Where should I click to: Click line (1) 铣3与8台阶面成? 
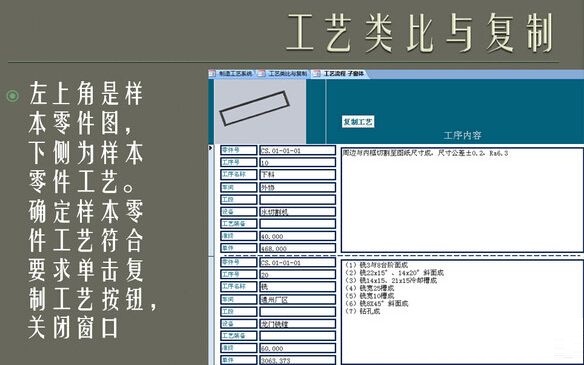point(377,265)
